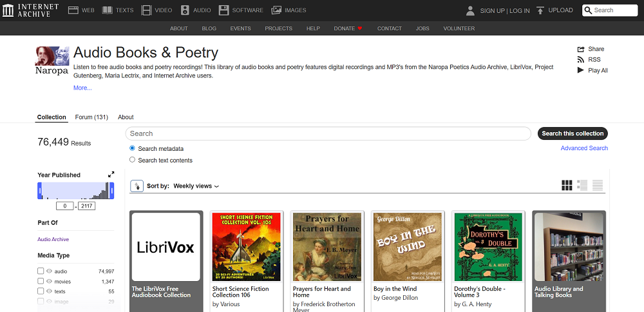This screenshot has height=312, width=644.
Task: Select the Search text contents radio button
Action: (132, 159)
